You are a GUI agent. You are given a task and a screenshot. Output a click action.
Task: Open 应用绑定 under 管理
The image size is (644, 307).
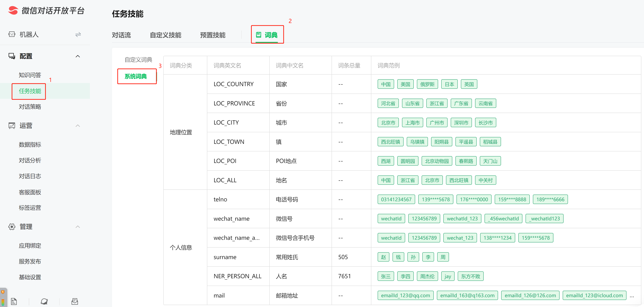point(30,246)
